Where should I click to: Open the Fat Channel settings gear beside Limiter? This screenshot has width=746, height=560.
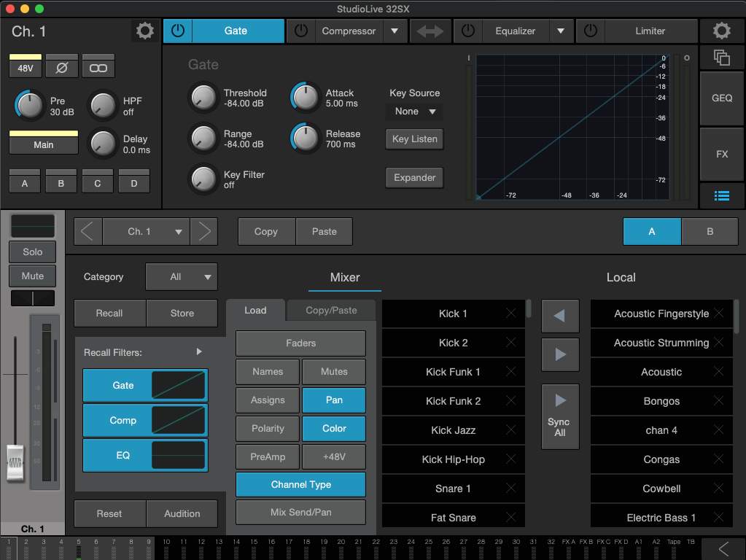point(721,31)
